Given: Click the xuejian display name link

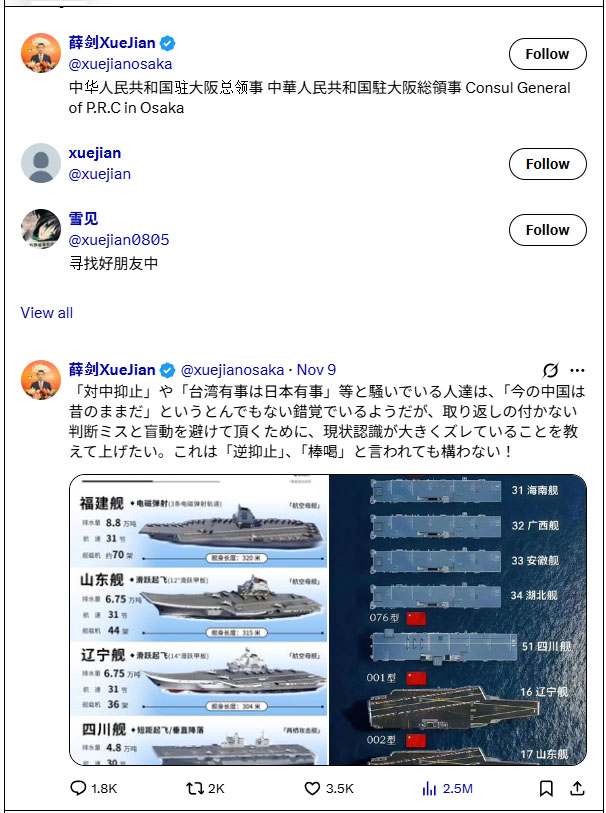Looking at the screenshot, I should pos(95,153).
